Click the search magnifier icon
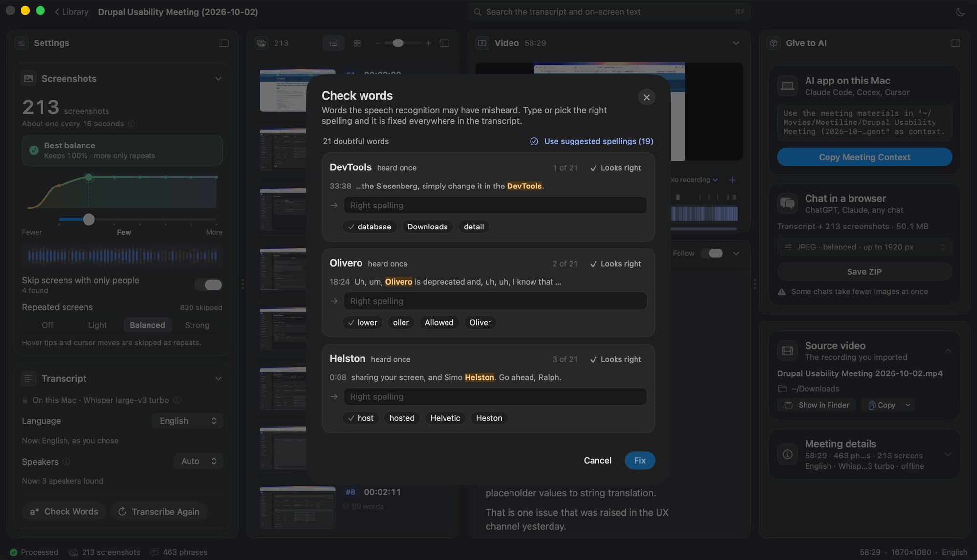 coord(477,12)
